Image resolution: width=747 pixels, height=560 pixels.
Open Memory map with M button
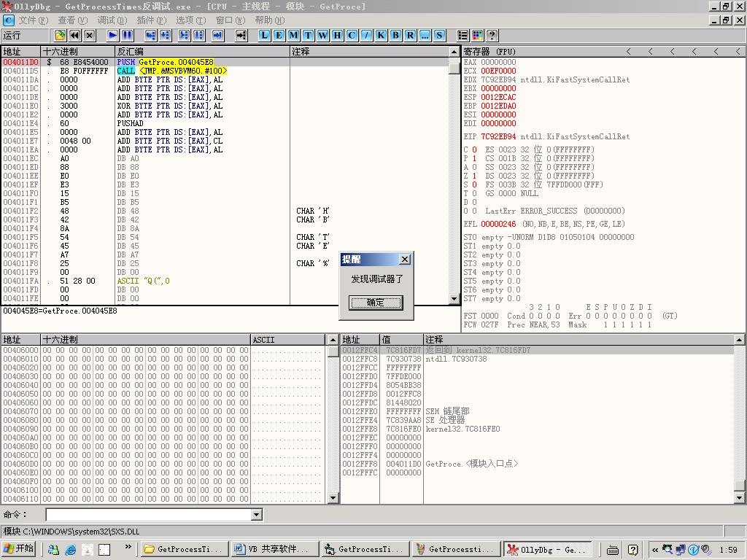coord(293,35)
